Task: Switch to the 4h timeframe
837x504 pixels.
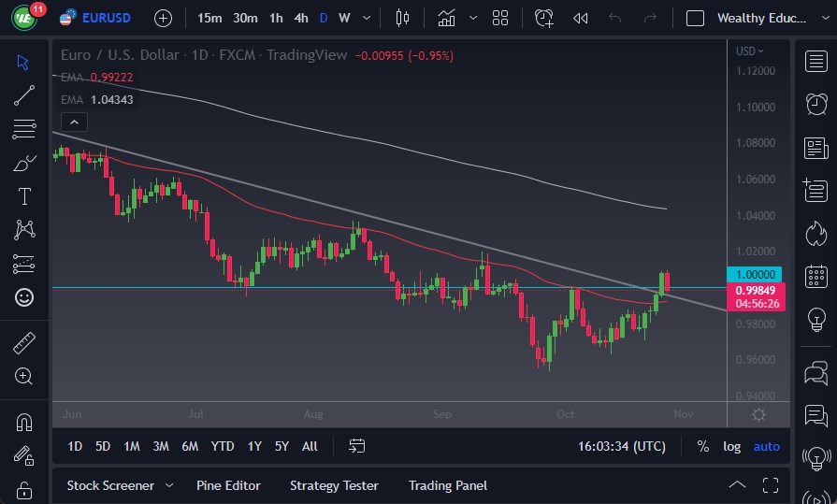Action: pos(300,18)
